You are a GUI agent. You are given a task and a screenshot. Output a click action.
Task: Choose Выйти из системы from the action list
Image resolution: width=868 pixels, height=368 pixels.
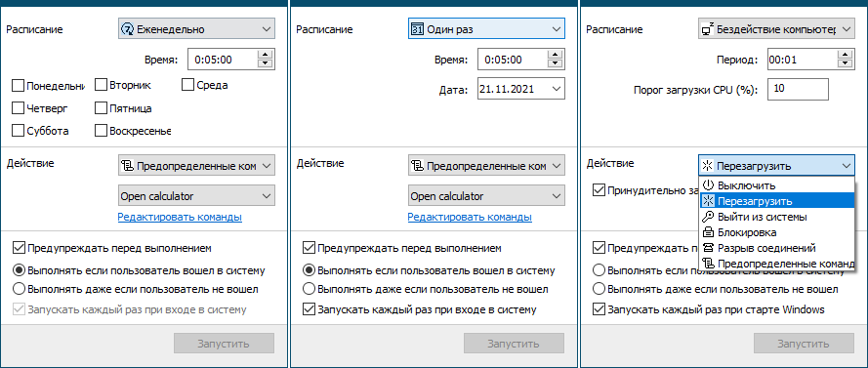point(776,217)
